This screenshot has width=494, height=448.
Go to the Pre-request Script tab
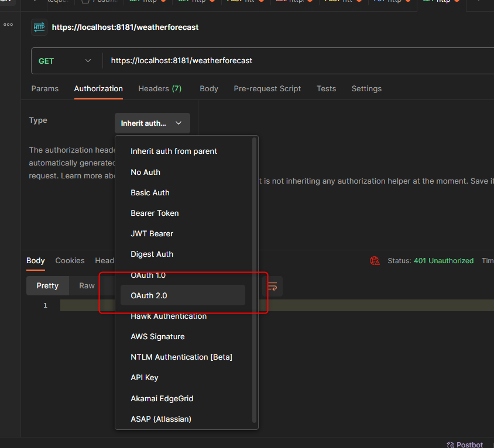267,89
